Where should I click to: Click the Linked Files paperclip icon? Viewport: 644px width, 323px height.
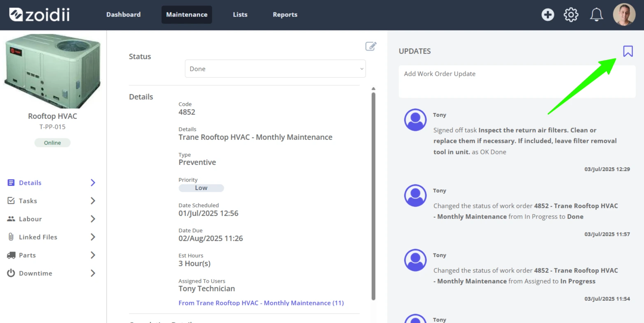coord(11,237)
